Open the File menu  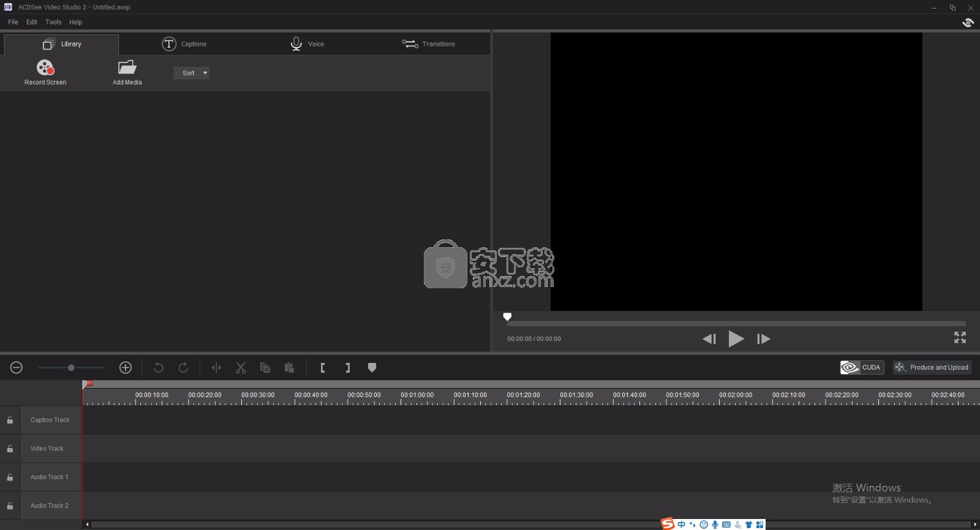pos(13,22)
